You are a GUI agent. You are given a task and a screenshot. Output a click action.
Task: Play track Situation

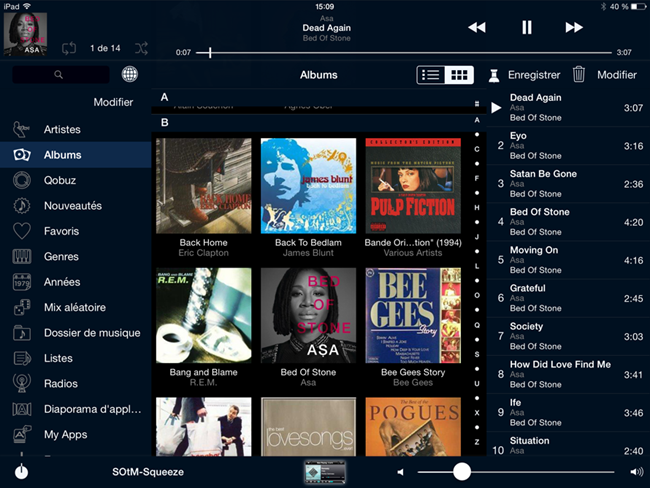coord(568,444)
